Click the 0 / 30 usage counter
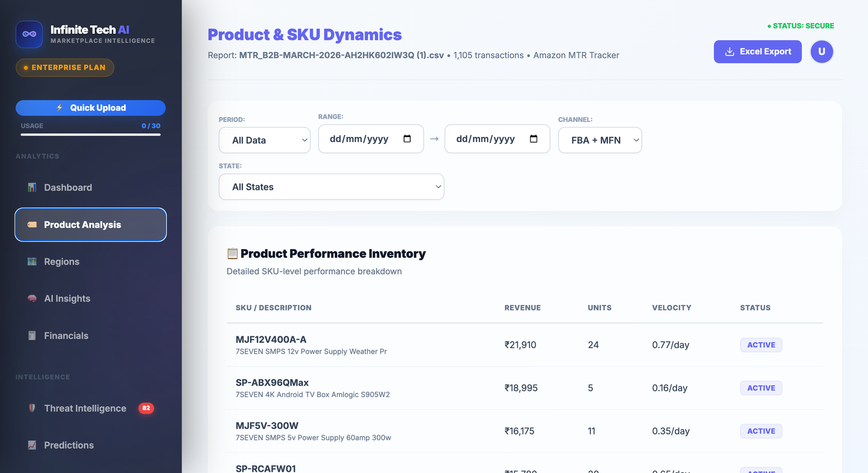The width and height of the screenshot is (868, 473). 151,126
